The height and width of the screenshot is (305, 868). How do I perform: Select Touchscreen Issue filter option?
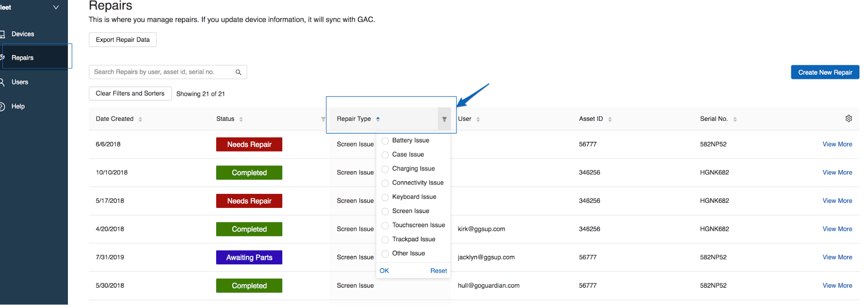(385, 225)
